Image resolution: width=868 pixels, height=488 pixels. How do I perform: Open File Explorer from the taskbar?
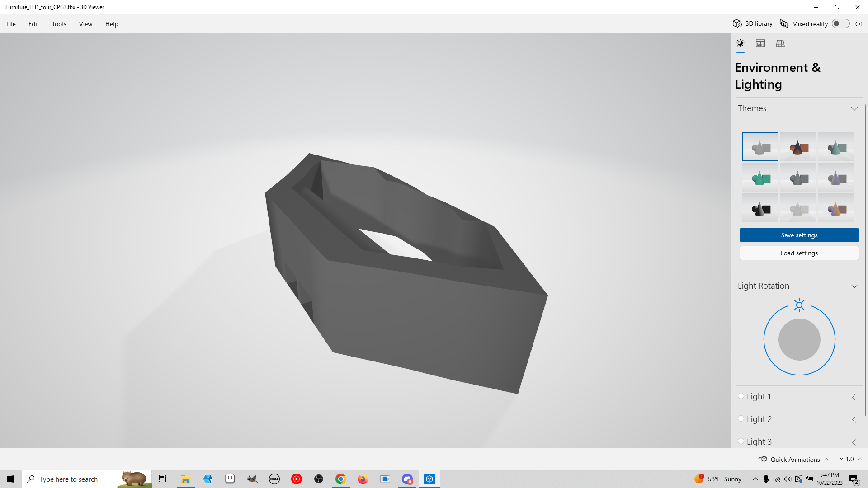(185, 479)
